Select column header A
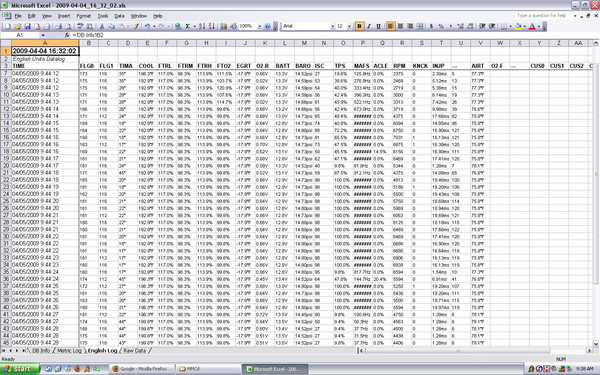 (45, 43)
